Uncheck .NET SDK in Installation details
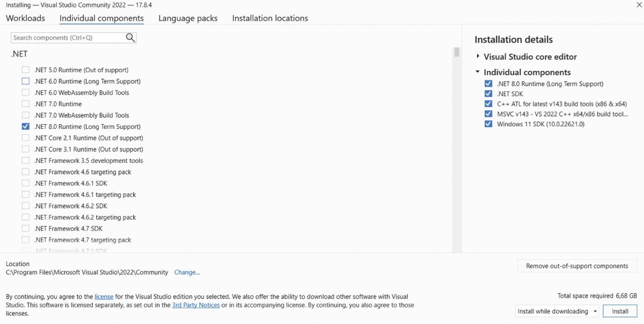 click(488, 94)
